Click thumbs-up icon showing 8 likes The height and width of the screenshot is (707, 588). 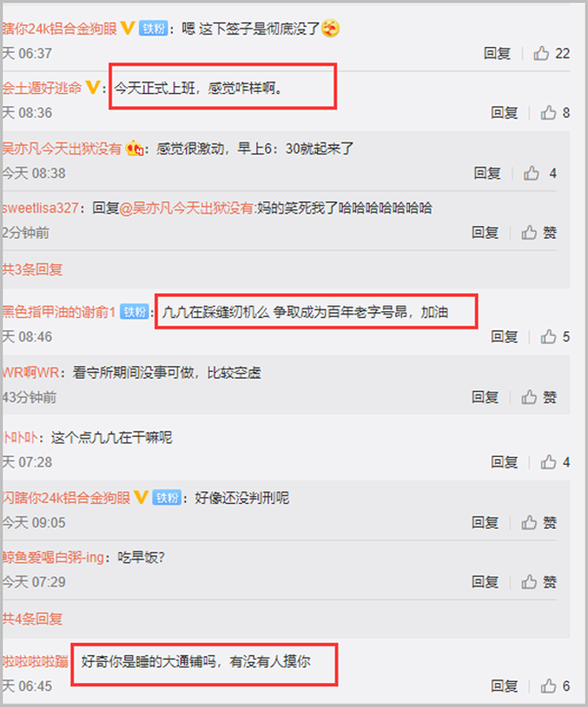548,113
